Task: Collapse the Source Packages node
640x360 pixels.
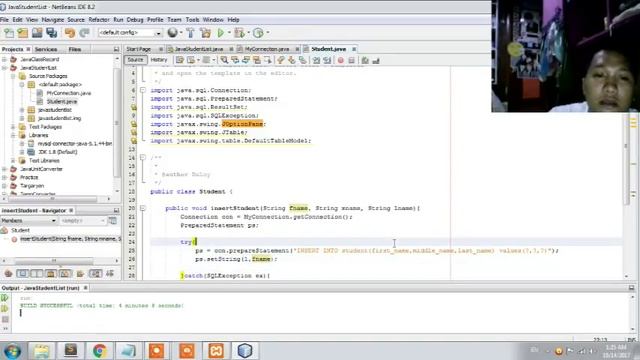Action: [13, 76]
